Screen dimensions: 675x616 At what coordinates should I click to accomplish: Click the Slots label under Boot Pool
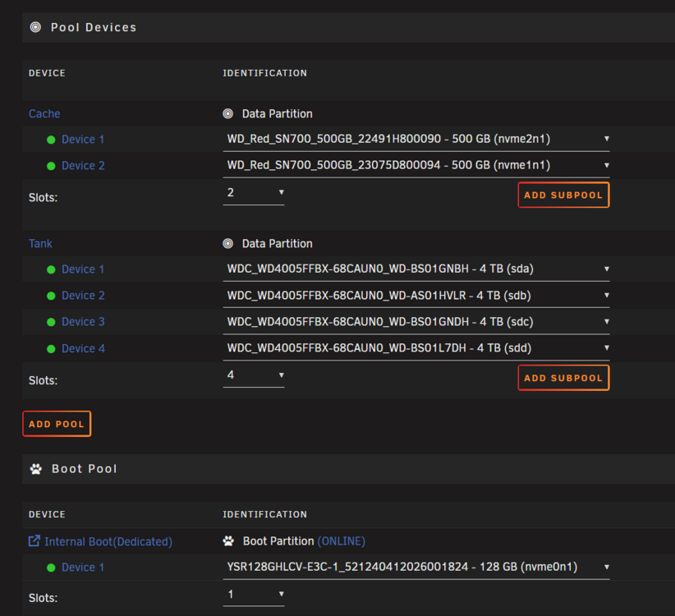click(43, 599)
